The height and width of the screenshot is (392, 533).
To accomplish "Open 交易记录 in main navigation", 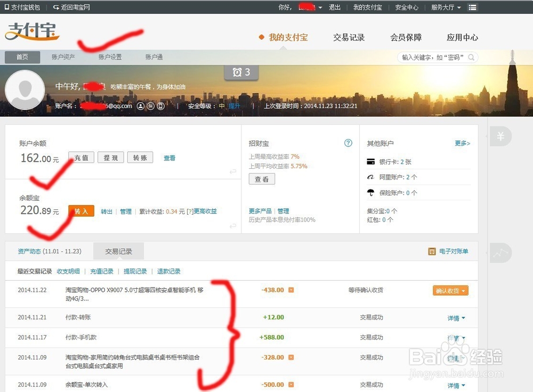I will [x=349, y=38].
